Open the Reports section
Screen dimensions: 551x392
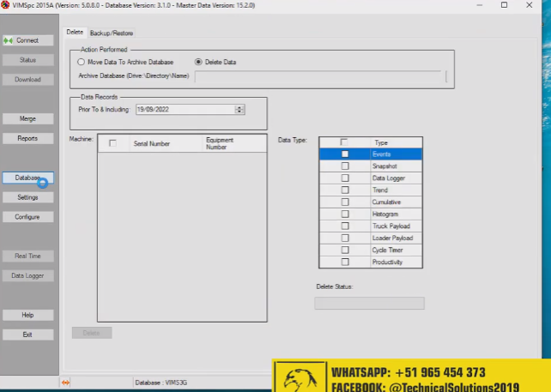point(27,138)
